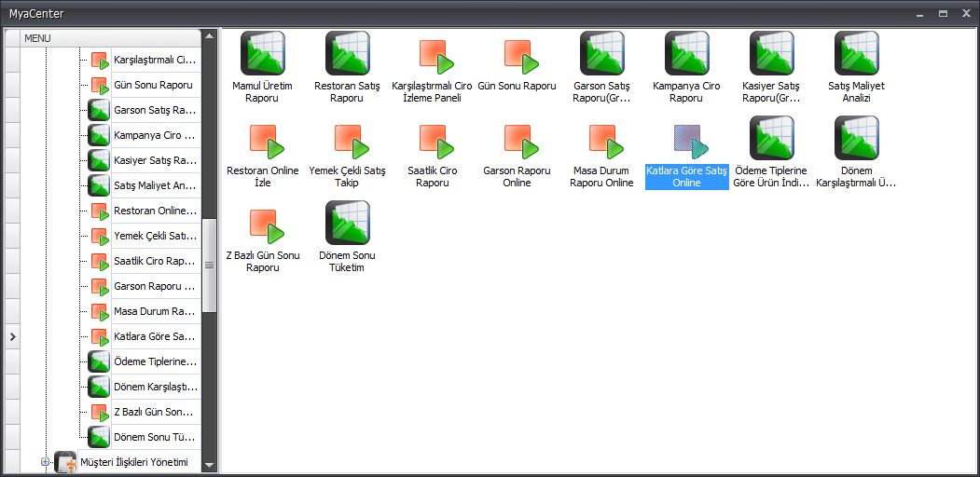Select Kampanya Ciro … tree row
The height and width of the screenshot is (477, 980).
(x=156, y=135)
